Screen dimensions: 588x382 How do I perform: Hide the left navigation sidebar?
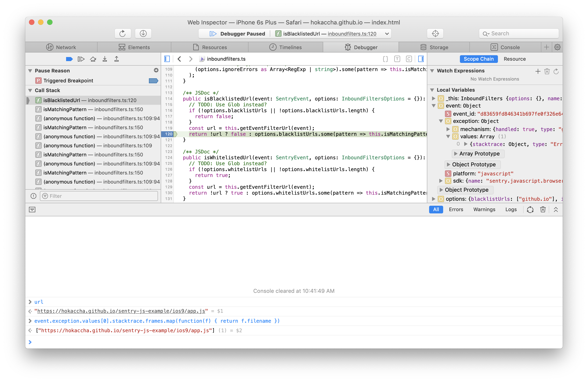pos(167,59)
